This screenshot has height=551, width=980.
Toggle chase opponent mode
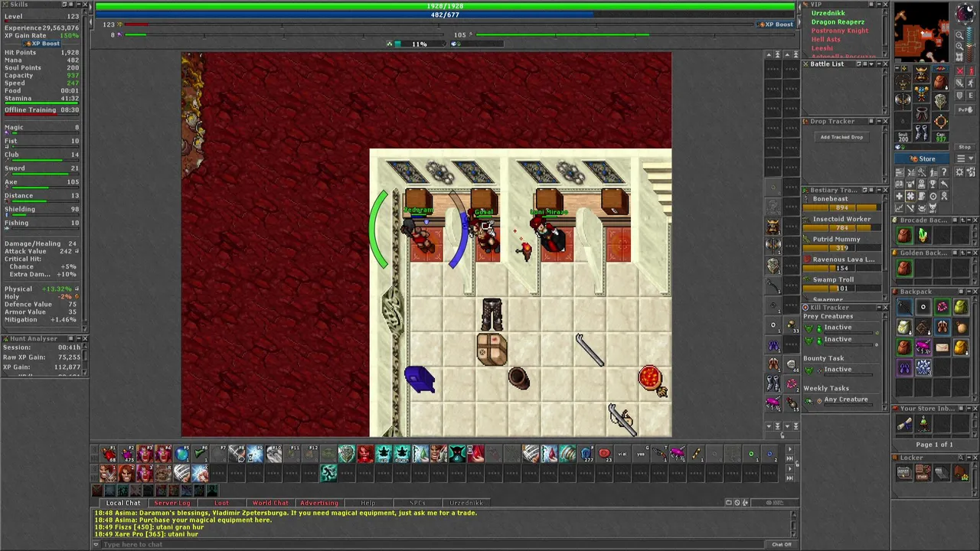click(972, 83)
